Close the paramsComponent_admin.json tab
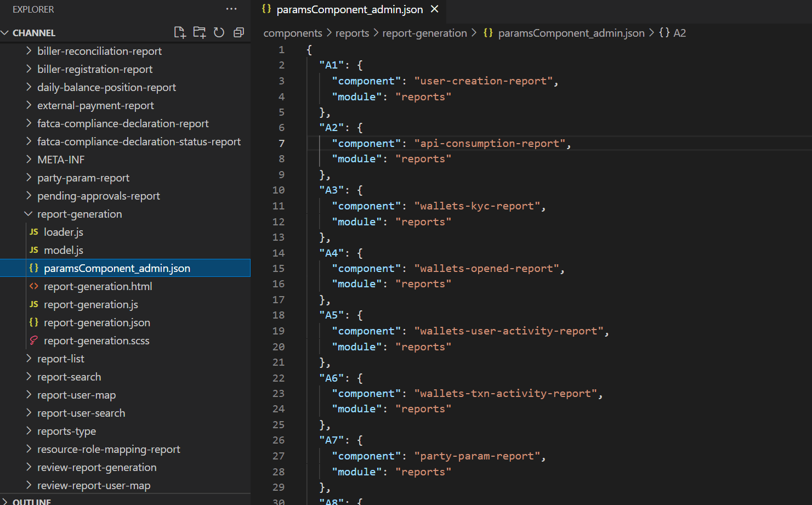Viewport: 812px width, 505px height. click(x=435, y=9)
